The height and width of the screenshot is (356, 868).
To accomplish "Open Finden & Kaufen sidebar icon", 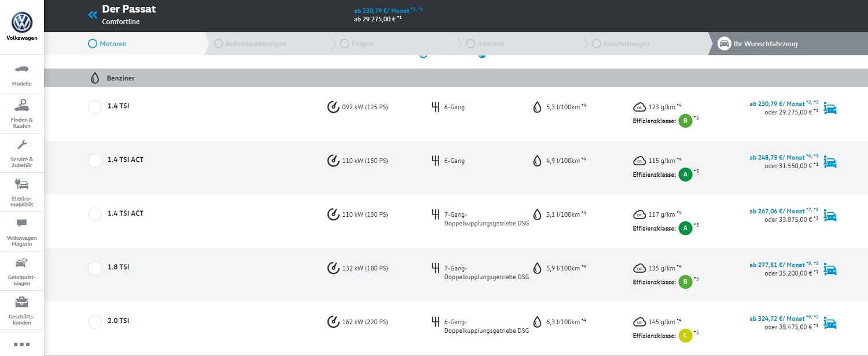I will (22, 106).
